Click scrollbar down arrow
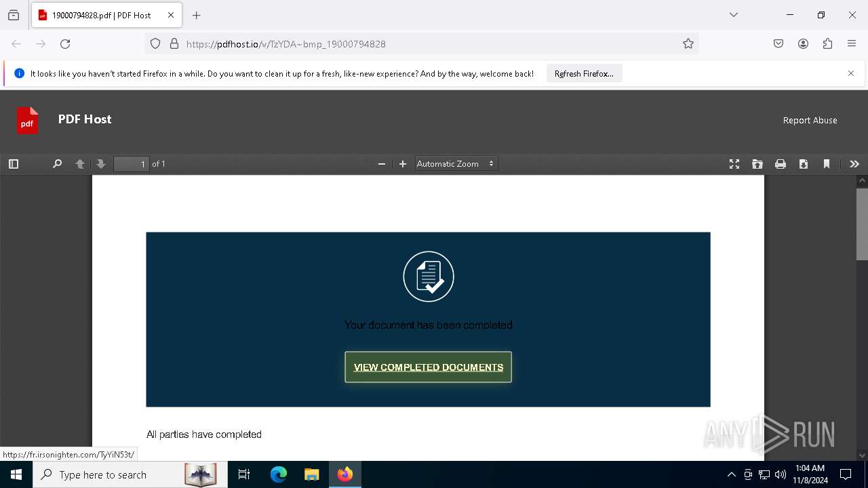The image size is (868, 488). (862, 455)
